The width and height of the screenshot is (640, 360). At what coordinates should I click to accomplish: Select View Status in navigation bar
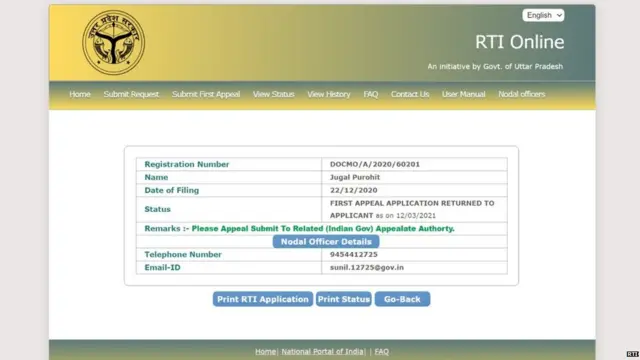[273, 94]
